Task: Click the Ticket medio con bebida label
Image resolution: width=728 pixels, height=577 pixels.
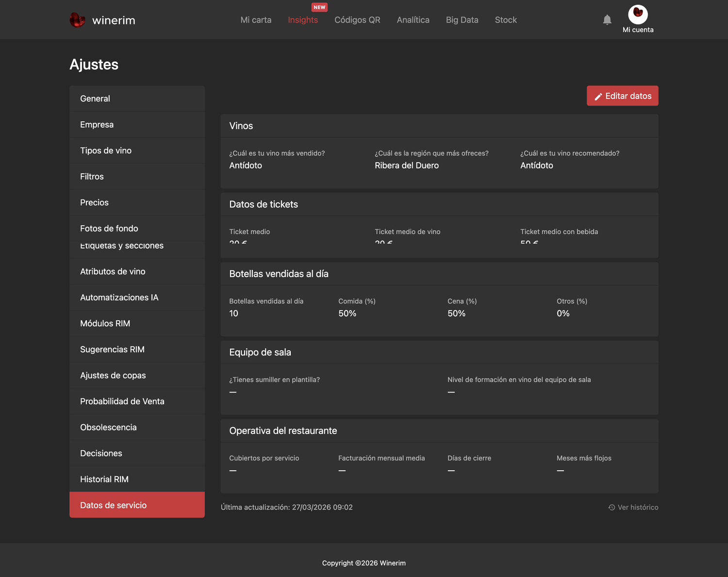Action: 559,232
